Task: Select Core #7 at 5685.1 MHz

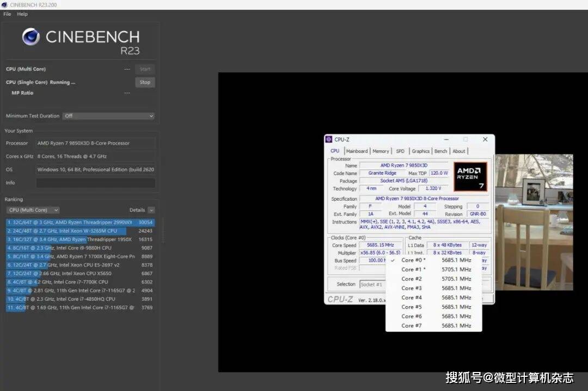Action: [x=436, y=326]
